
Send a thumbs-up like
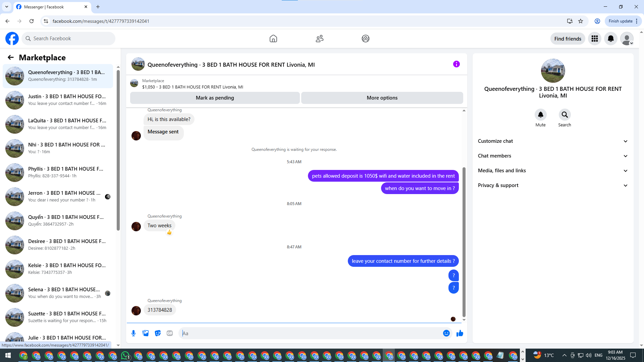tap(460, 333)
